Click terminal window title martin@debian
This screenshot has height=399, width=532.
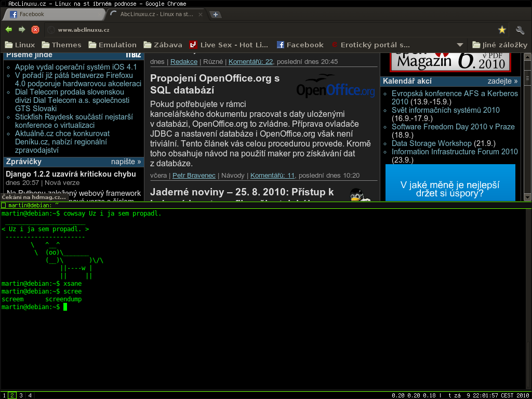tap(33, 205)
